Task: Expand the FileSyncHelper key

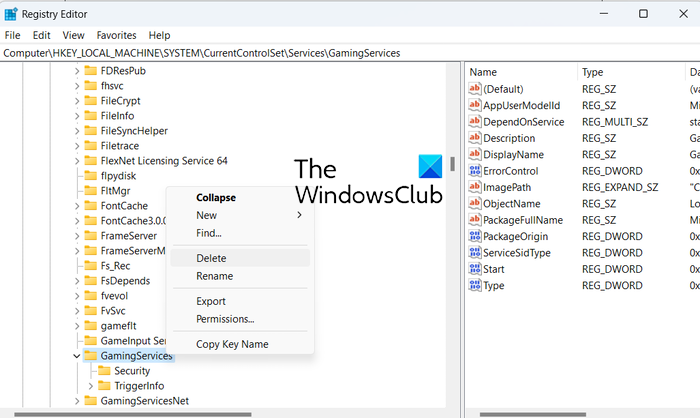Action: click(77, 131)
